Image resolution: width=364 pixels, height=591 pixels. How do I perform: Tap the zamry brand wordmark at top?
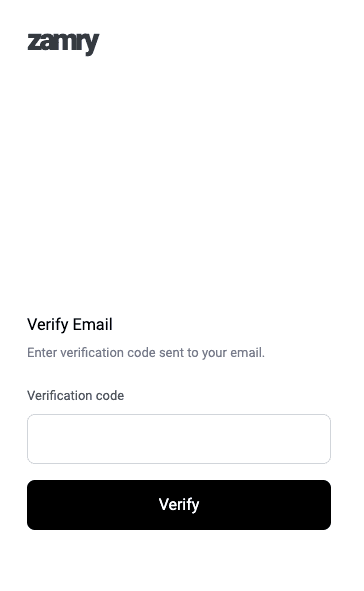tap(63, 44)
